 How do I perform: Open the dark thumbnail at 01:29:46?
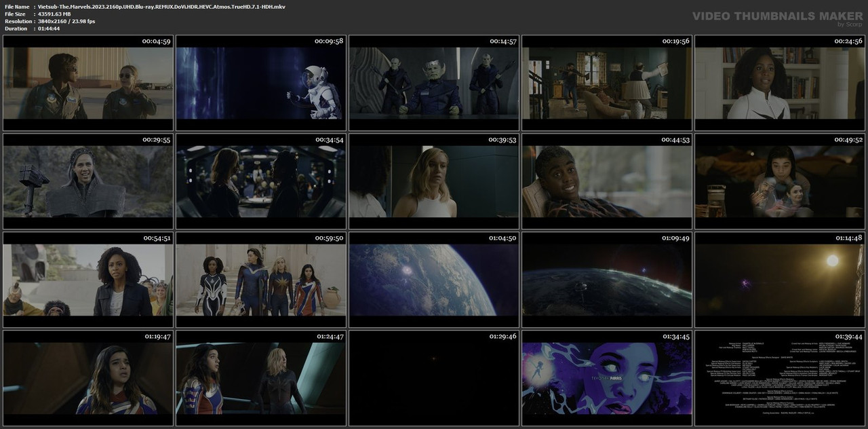[434, 378]
